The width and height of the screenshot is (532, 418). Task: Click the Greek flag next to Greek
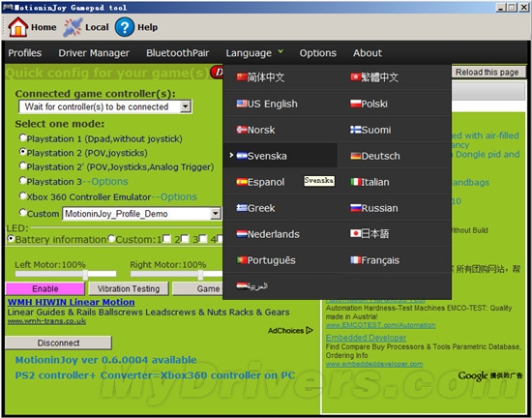(242, 208)
